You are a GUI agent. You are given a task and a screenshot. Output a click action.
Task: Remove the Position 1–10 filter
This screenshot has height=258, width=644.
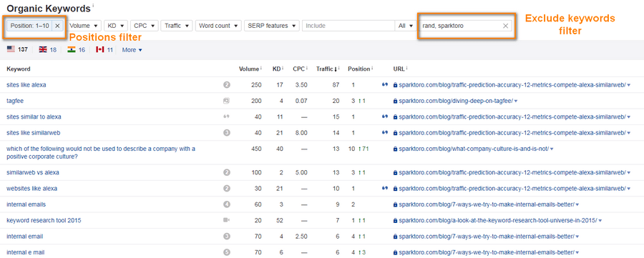tap(57, 26)
